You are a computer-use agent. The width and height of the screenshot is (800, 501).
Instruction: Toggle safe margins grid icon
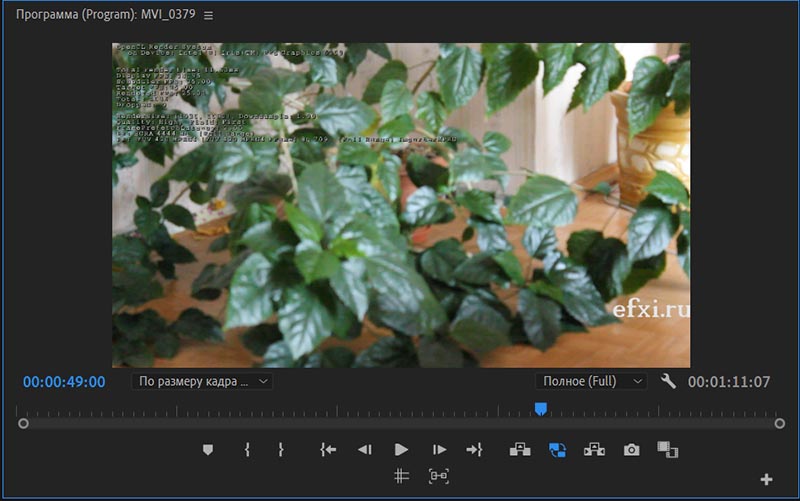(402, 476)
